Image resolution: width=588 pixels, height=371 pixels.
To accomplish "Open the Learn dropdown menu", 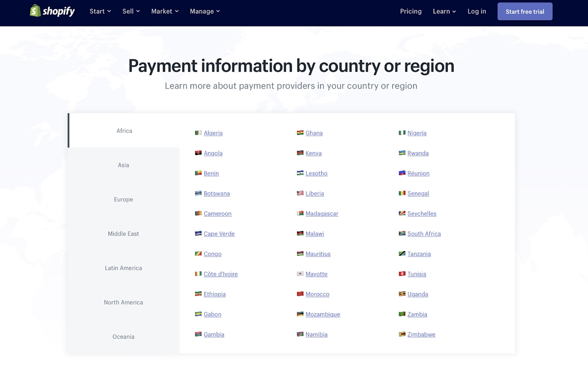I will 444,11.
